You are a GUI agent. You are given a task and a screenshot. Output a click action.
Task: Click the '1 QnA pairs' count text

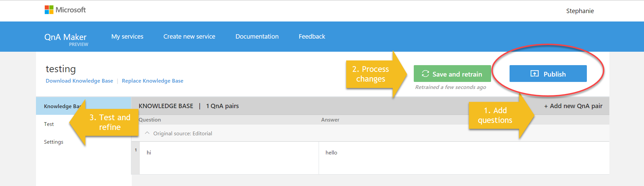point(222,106)
